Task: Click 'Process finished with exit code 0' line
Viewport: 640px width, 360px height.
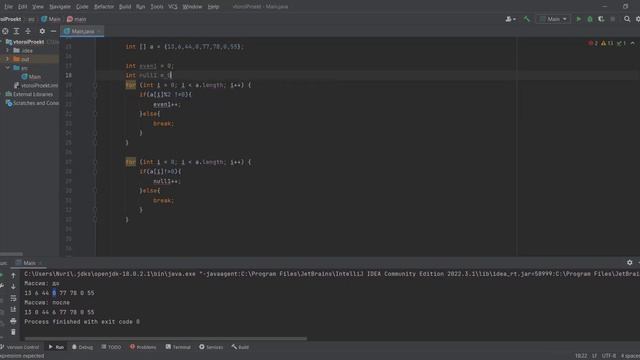Action: 82,322
